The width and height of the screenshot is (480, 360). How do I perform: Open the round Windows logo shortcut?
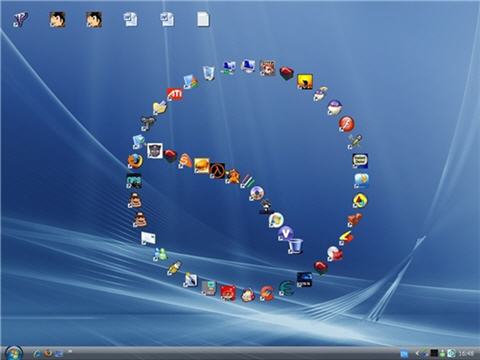pyautogui.click(x=276, y=220)
